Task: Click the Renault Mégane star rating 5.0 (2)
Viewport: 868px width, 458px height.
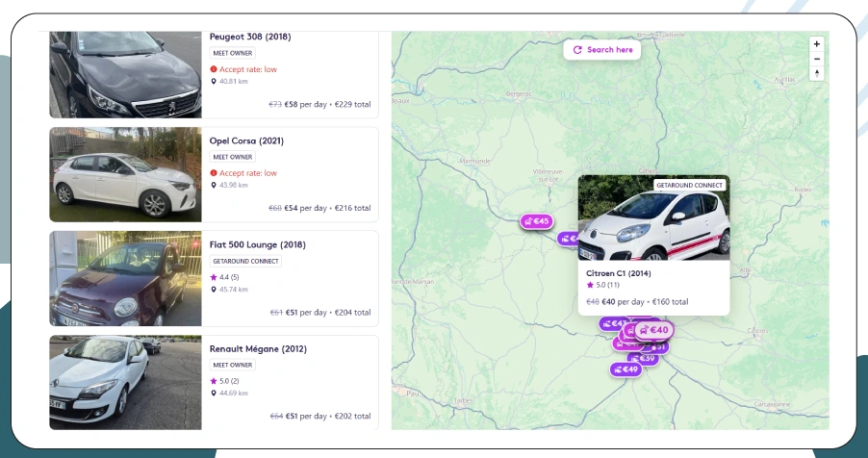Action: coord(225,381)
